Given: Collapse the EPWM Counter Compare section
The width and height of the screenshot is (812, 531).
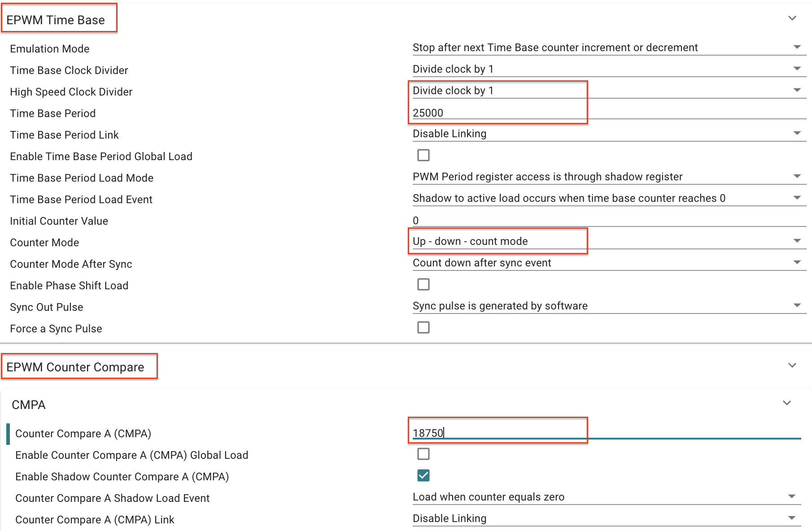Looking at the screenshot, I should 792,366.
